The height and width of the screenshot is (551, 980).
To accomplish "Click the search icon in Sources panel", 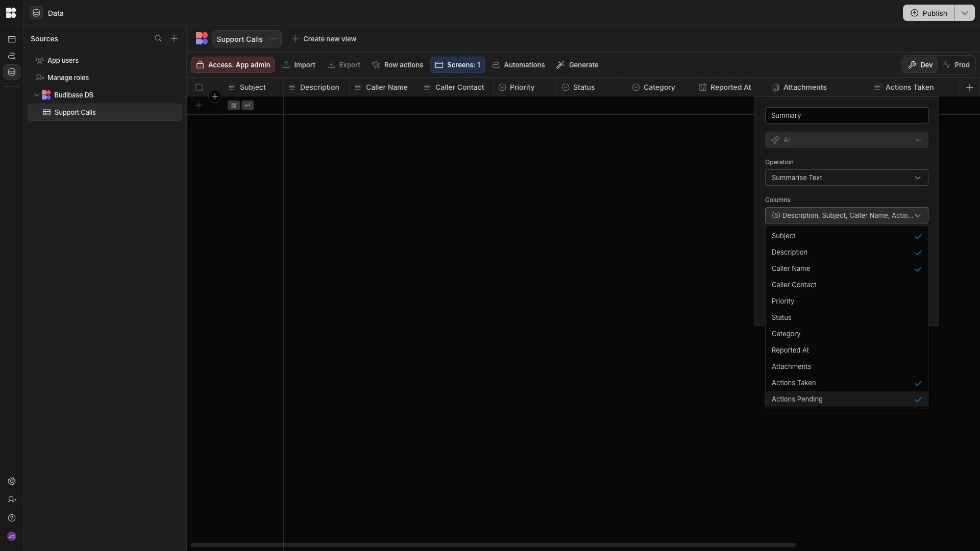I will (x=158, y=39).
